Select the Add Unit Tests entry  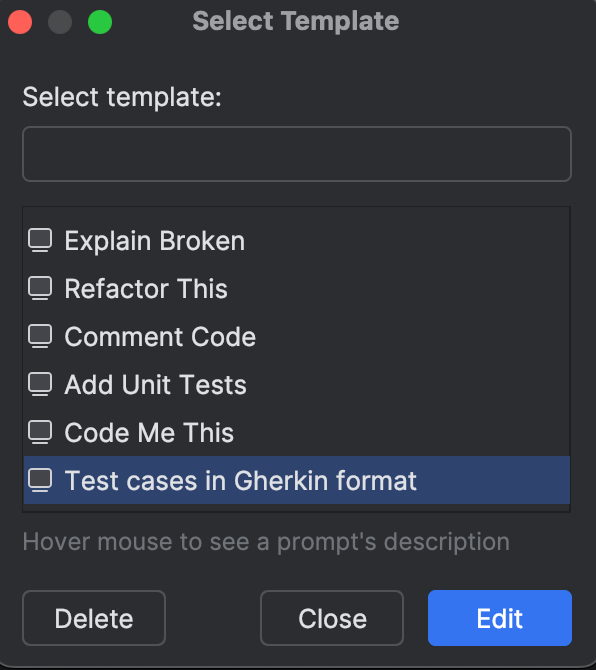point(297,384)
